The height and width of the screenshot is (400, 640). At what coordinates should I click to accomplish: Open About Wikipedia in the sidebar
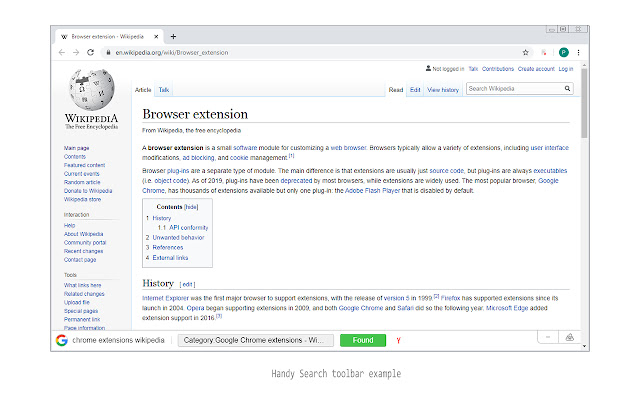pos(83,234)
